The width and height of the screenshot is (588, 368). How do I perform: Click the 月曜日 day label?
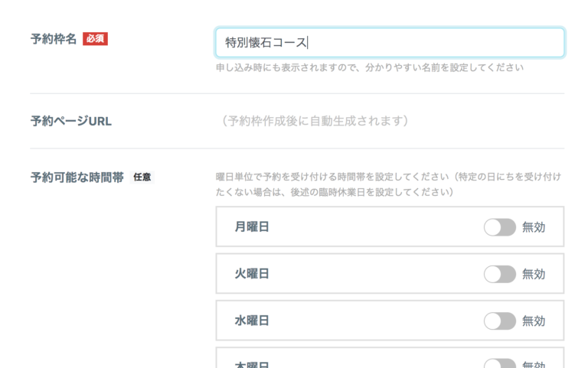point(252,226)
